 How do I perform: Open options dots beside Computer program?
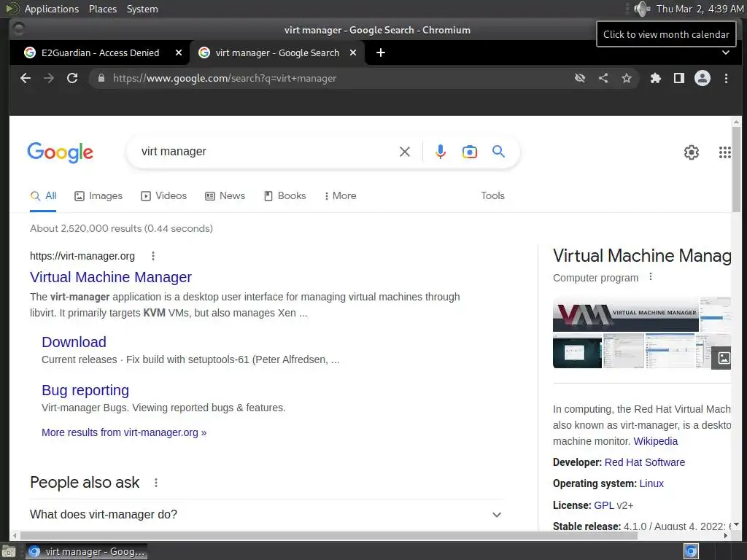click(x=651, y=276)
